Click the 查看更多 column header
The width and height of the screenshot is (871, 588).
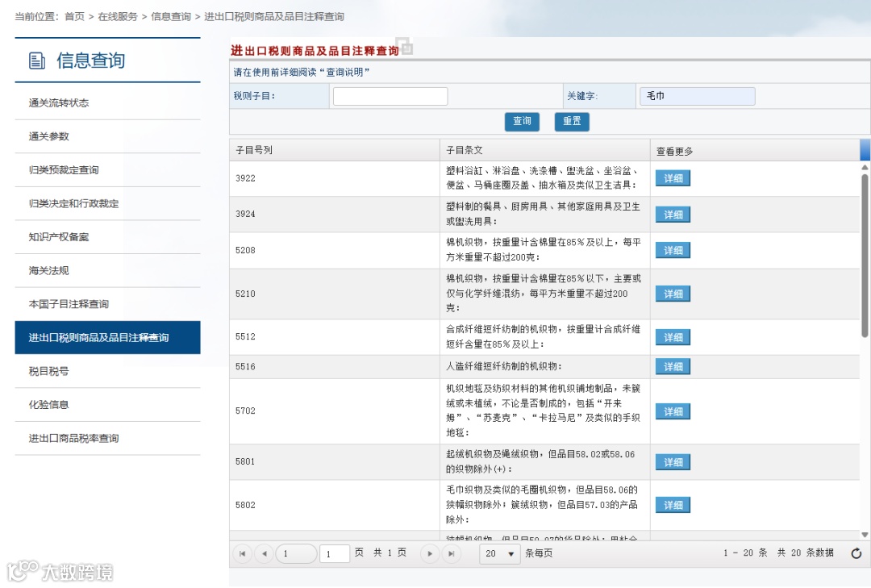click(755, 150)
